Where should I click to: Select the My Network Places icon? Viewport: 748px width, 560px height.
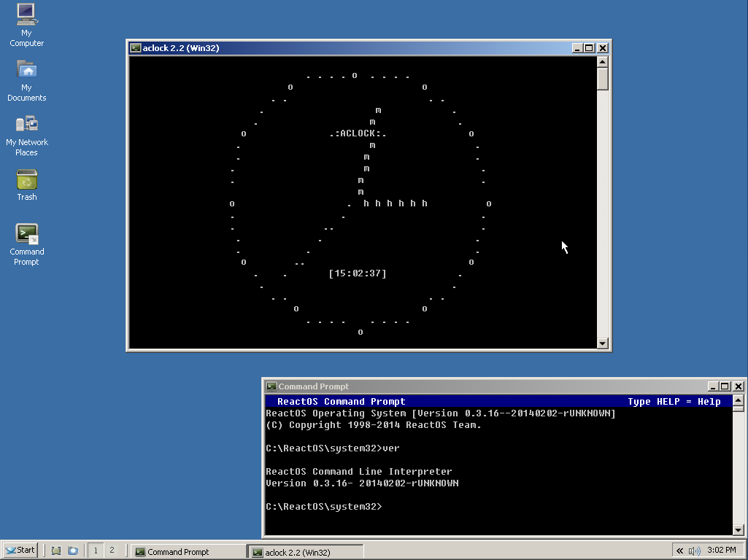[27, 135]
